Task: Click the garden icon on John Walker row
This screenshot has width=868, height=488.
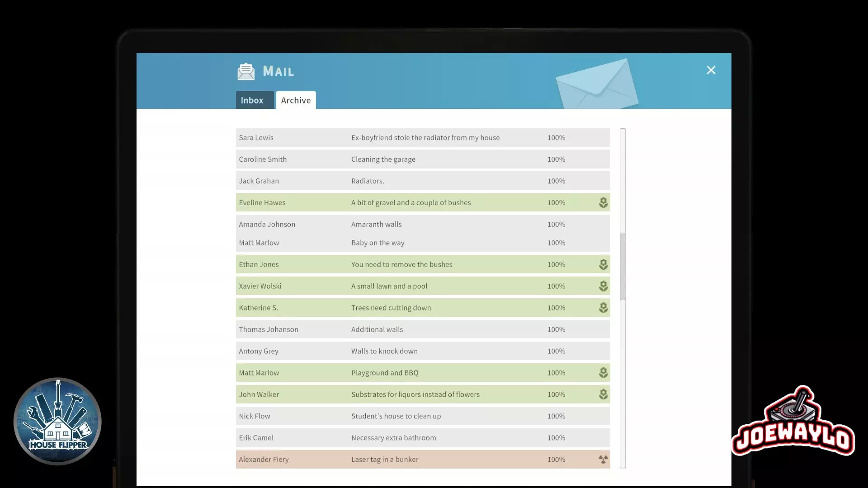Action: 603,394
